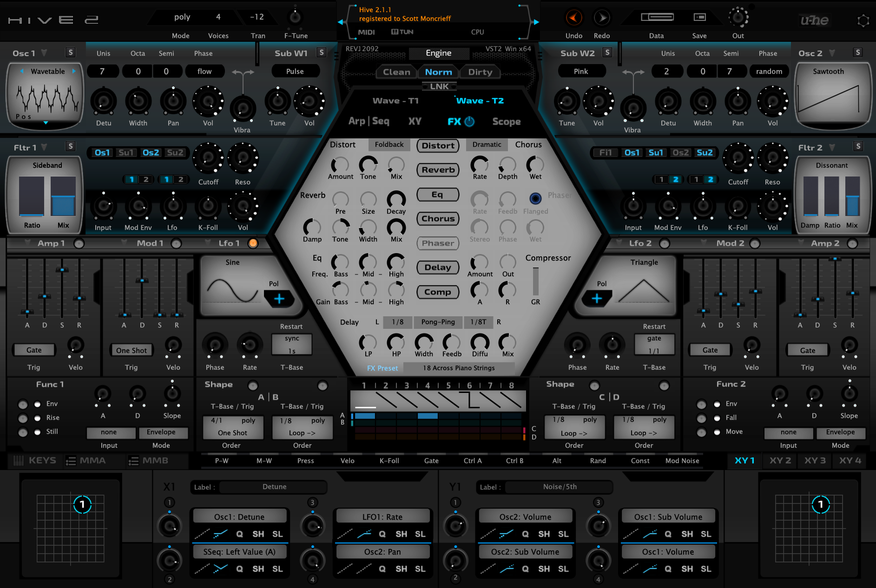Screen dimensions: 876x588
Task: Click the microtuning TUN indicator
Action: [x=402, y=32]
